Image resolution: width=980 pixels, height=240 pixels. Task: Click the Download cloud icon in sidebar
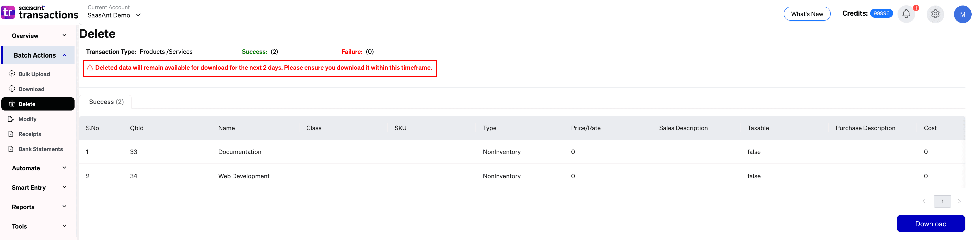coord(12,89)
